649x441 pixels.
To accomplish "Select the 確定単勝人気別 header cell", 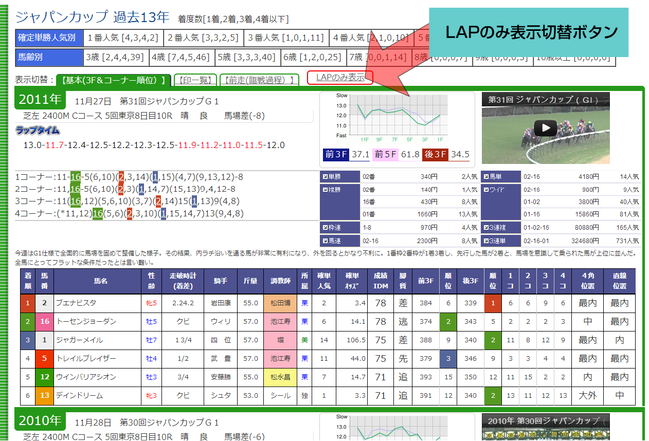I will (x=48, y=38).
